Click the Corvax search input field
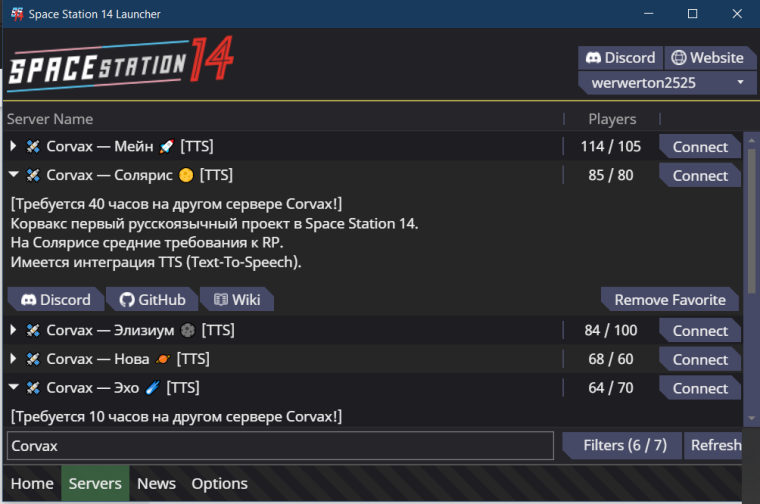 (x=280, y=445)
